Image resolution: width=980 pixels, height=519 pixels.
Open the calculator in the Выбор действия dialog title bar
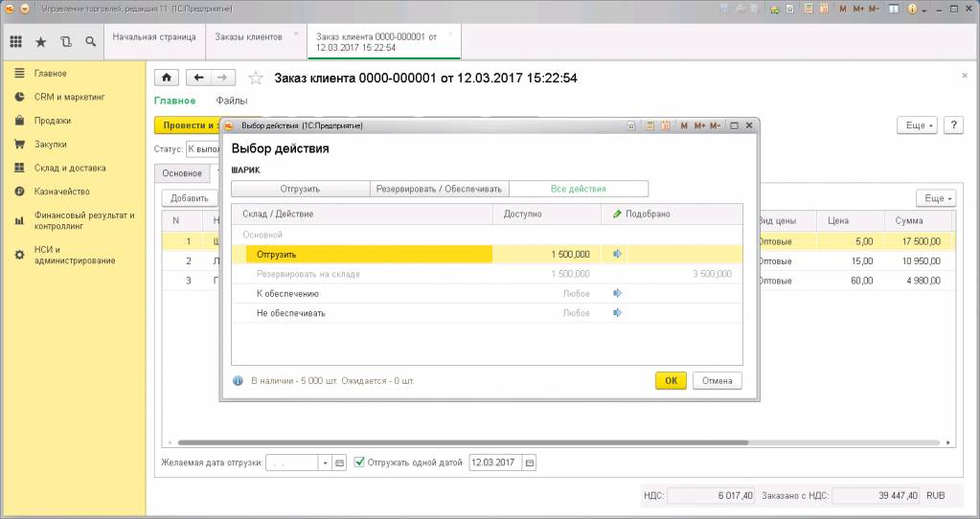(x=650, y=125)
